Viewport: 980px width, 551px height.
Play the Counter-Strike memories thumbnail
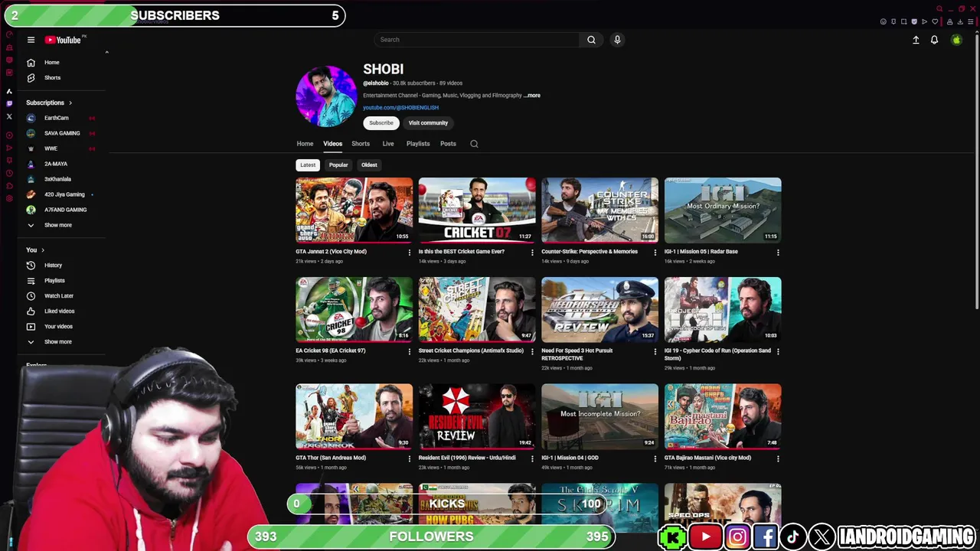600,210
